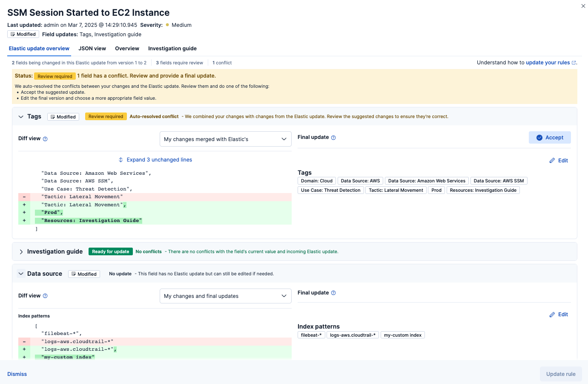Click the Data Source: AWS SSM tag

[499, 181]
